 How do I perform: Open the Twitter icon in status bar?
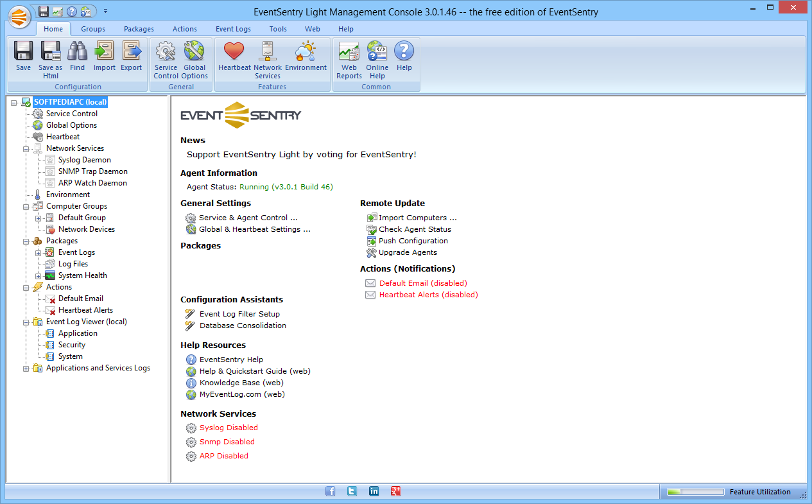(352, 491)
